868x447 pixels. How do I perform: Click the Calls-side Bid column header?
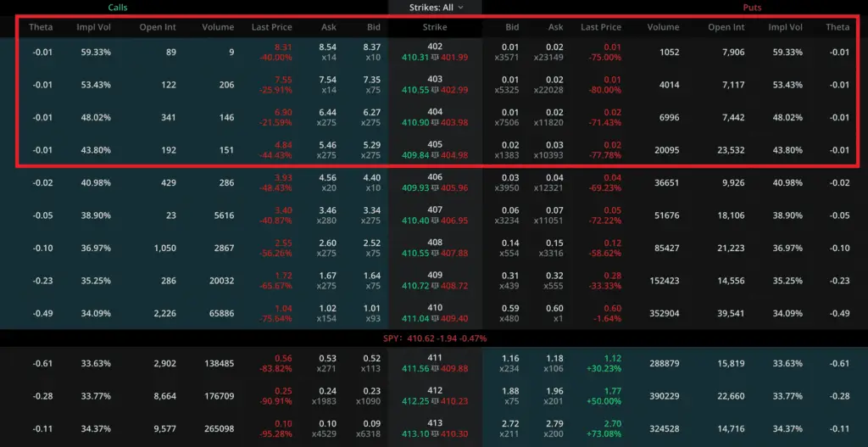click(374, 27)
